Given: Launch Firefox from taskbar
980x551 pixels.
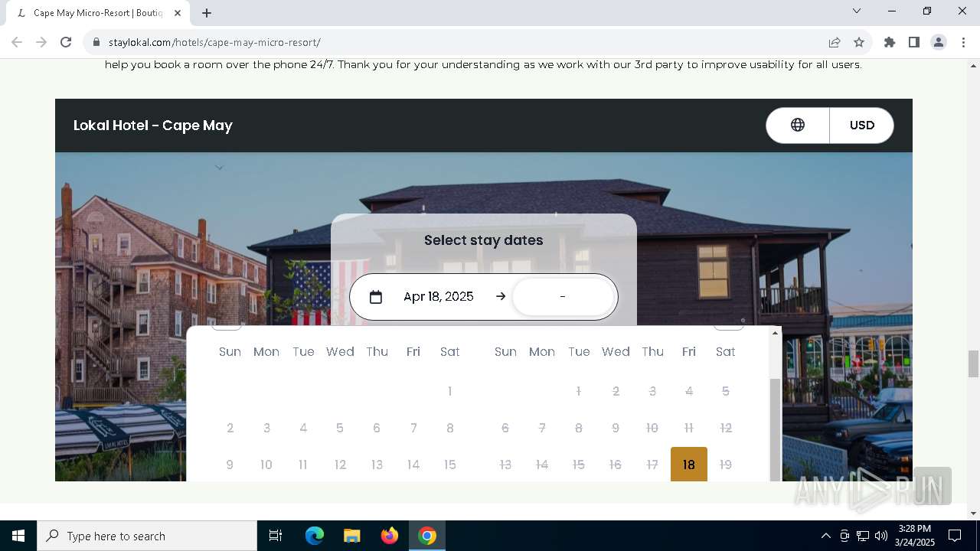Looking at the screenshot, I should coord(389,536).
